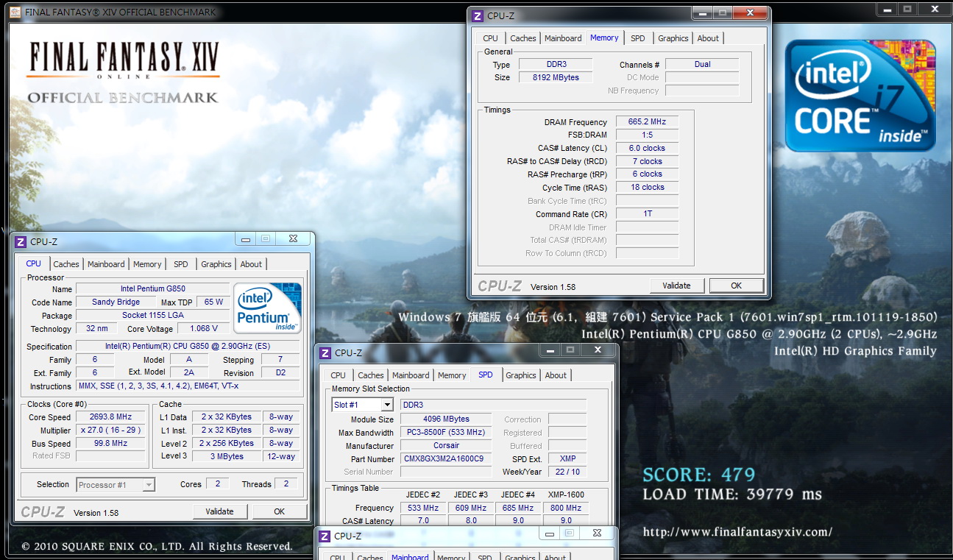The image size is (953, 560).
Task: Click Multiplier value x 27.0 (16 - 29)
Action: click(110, 430)
